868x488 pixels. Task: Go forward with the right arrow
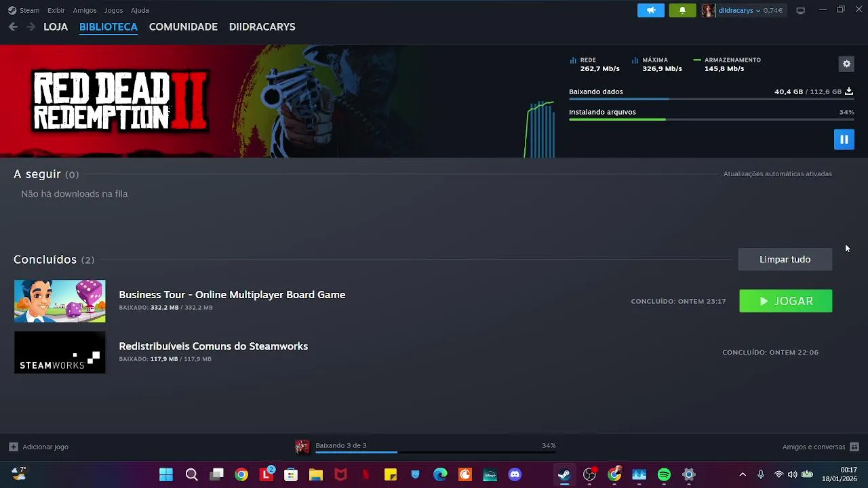click(31, 27)
